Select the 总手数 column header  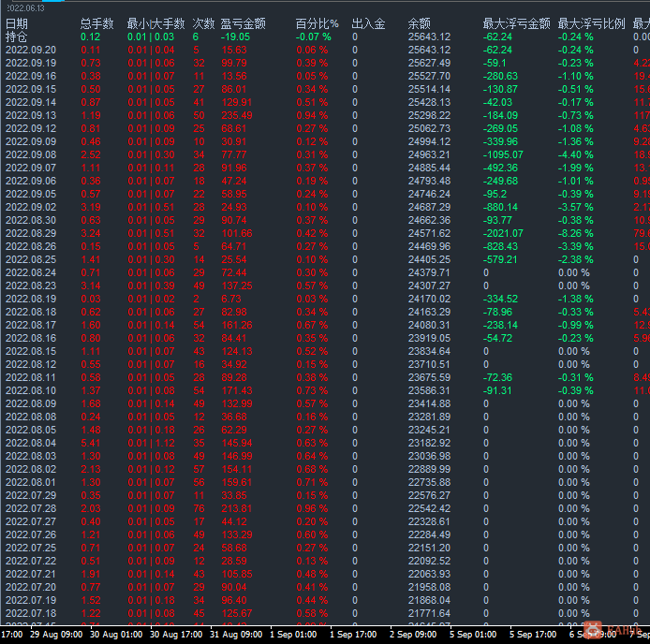coord(97,23)
